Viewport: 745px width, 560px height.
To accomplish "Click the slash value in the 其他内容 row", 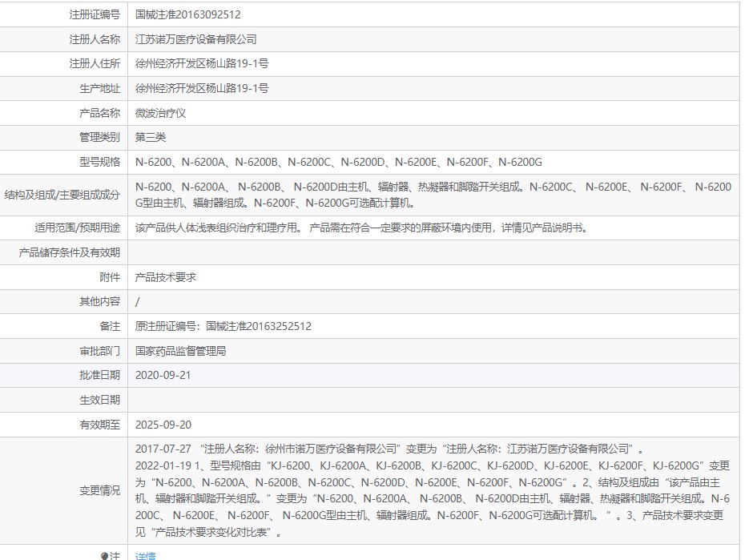I will [x=138, y=301].
